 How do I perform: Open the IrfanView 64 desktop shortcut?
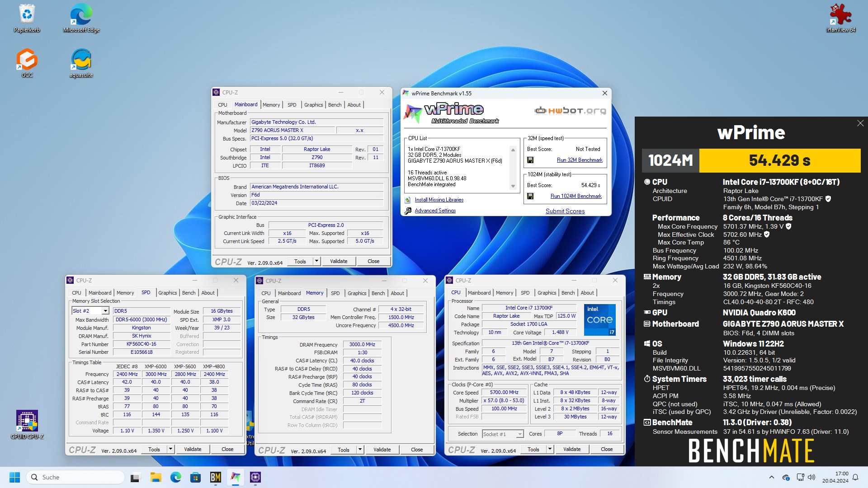(841, 18)
